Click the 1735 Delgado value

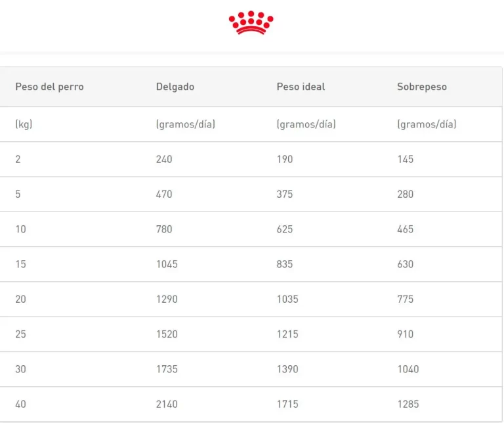167,369
